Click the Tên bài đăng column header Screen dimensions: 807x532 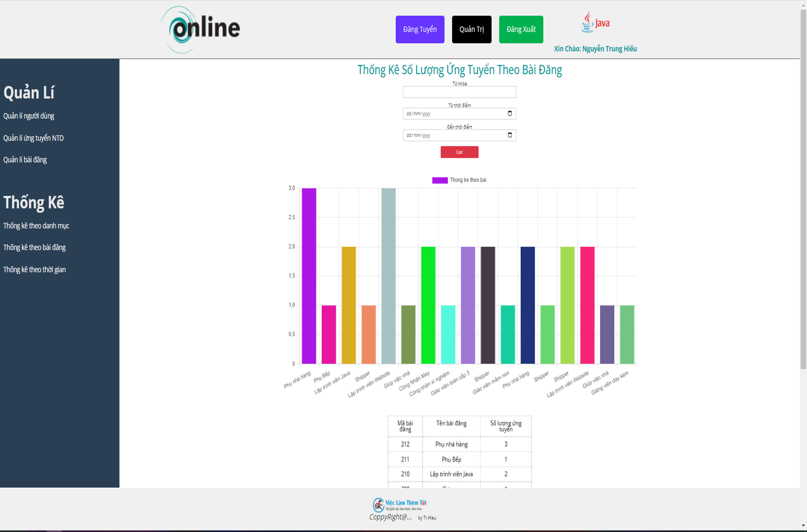(451, 426)
